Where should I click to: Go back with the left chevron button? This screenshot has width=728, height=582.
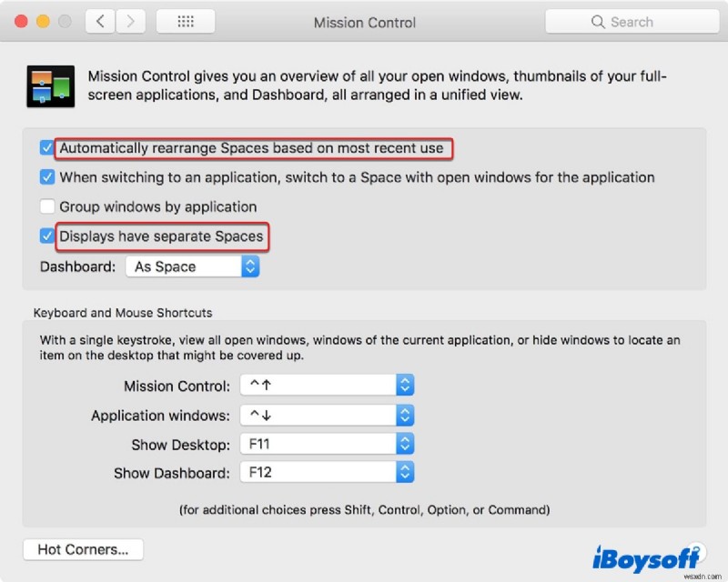pyautogui.click(x=100, y=21)
